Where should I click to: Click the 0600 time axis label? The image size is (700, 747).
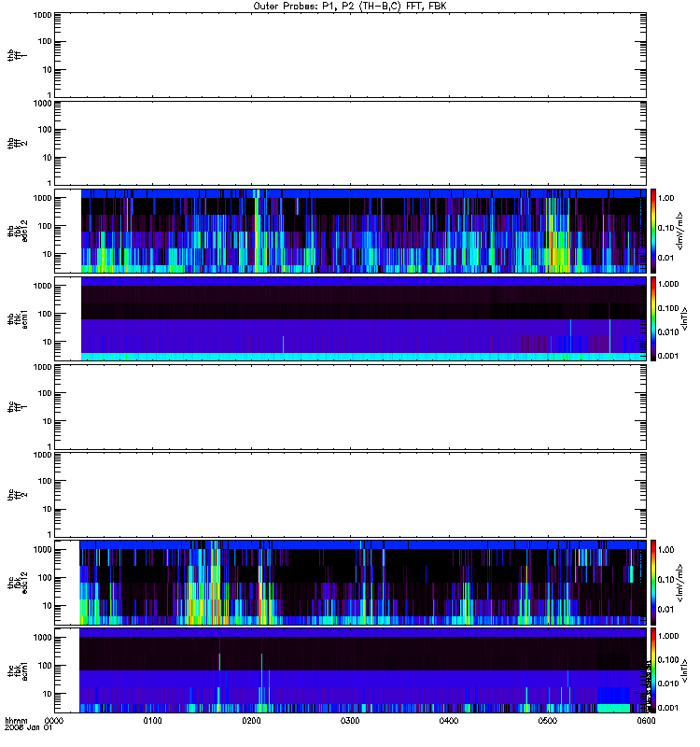tap(646, 721)
